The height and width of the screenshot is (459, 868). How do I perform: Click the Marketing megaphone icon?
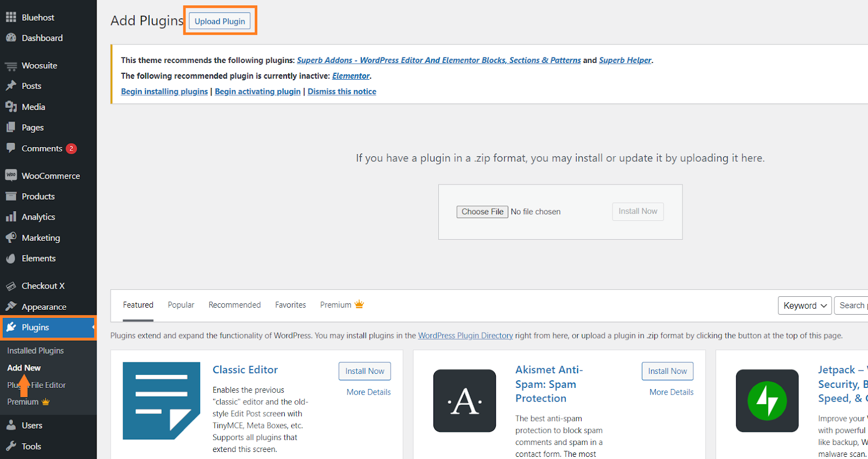click(x=11, y=238)
